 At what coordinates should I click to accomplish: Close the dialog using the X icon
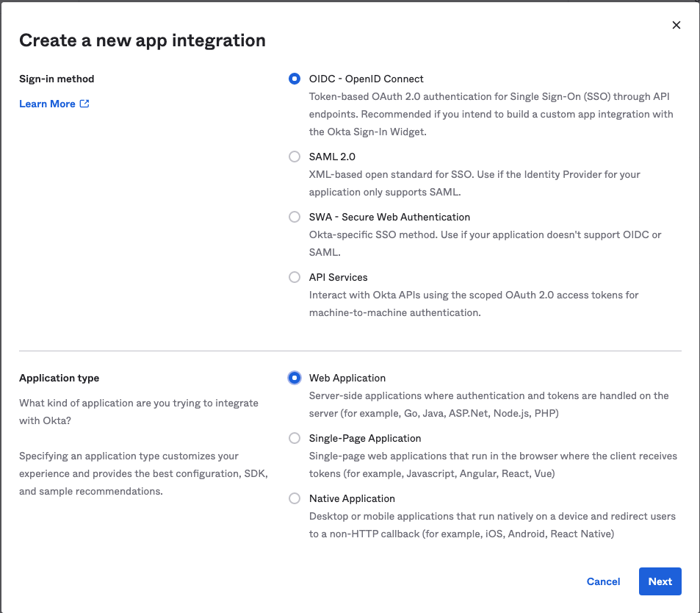click(676, 24)
